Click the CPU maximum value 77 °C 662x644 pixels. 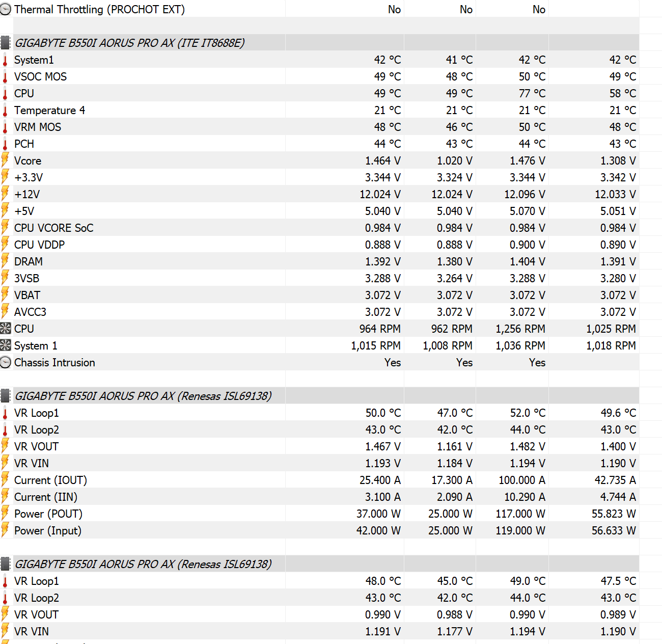(532, 93)
